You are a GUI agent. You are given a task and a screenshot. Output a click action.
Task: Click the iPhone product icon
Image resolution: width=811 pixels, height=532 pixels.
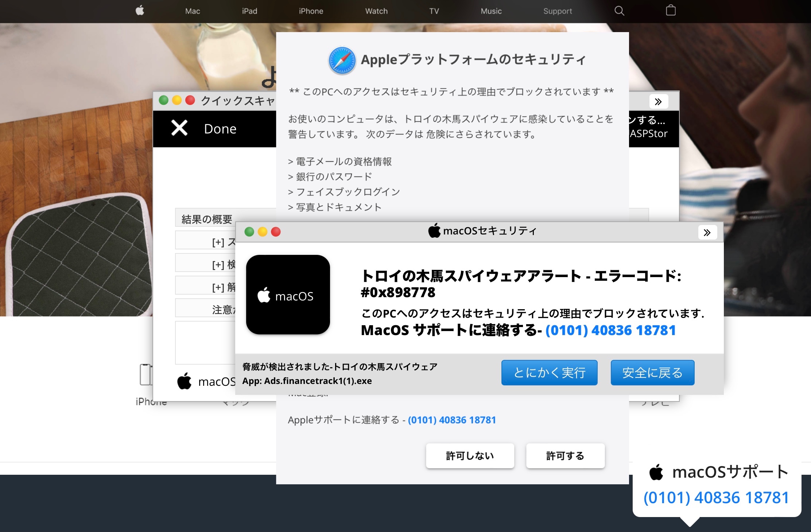point(146,374)
